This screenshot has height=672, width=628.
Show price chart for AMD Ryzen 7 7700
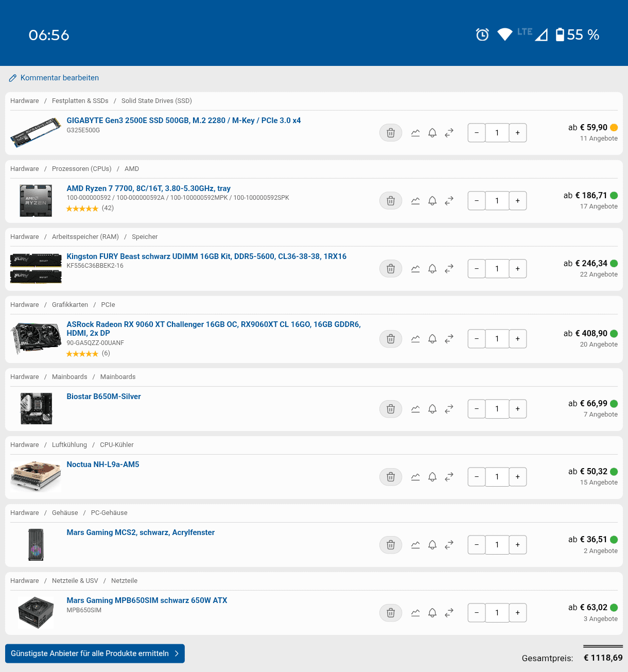coord(415,201)
